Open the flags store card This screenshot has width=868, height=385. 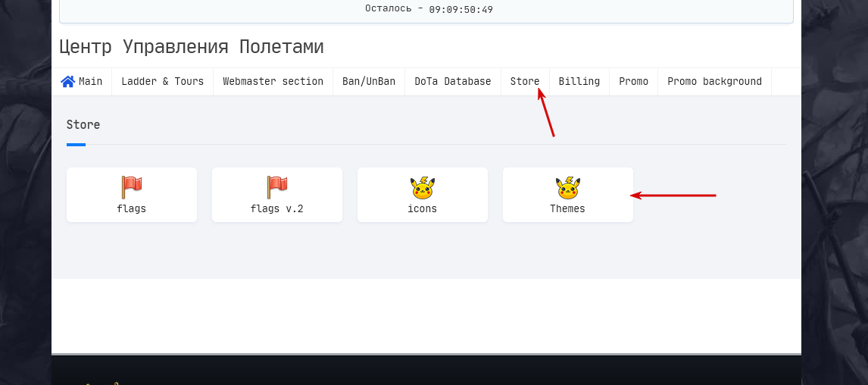pos(132,195)
